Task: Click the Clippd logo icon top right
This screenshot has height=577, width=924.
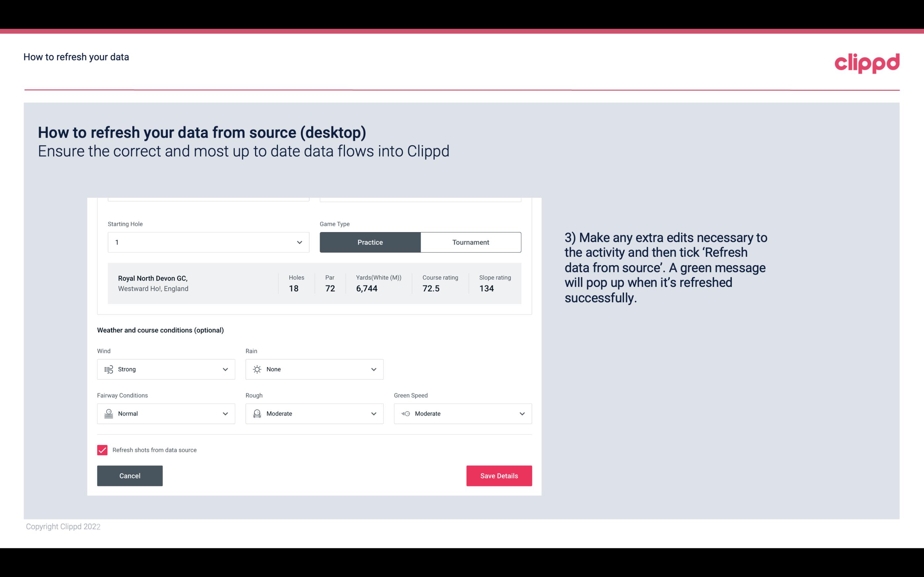Action: (867, 62)
